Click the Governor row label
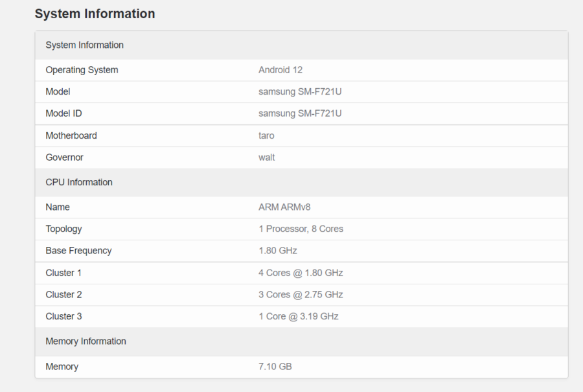The height and width of the screenshot is (392, 583). pos(64,157)
